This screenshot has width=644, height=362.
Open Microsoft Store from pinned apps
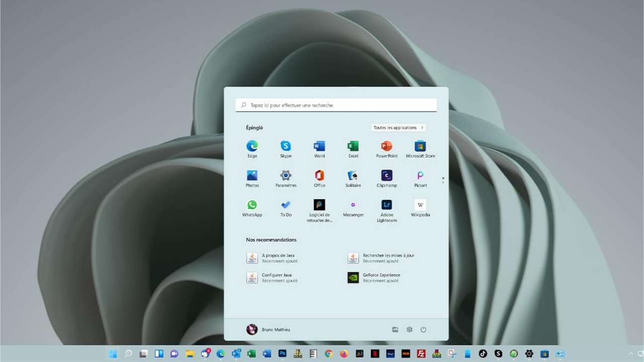[420, 149]
